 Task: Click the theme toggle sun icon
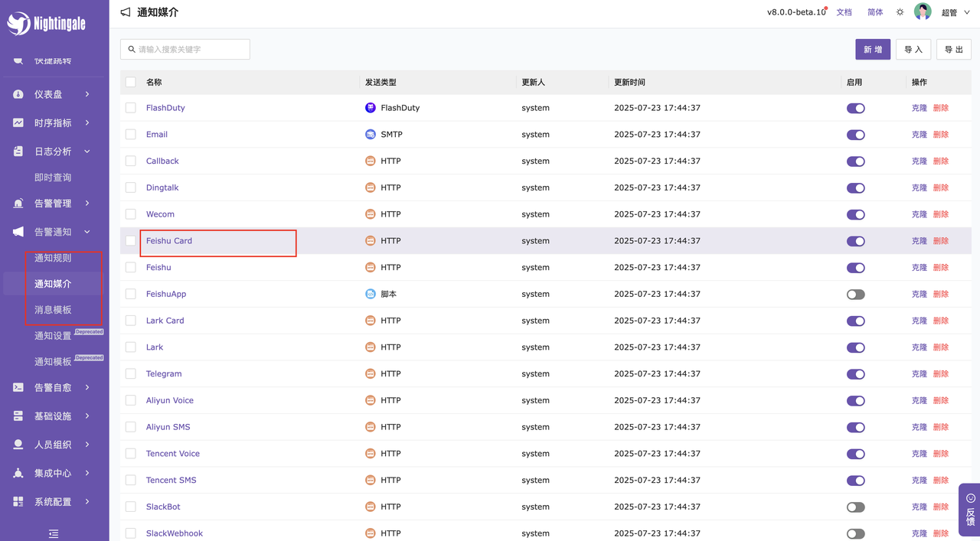click(900, 12)
